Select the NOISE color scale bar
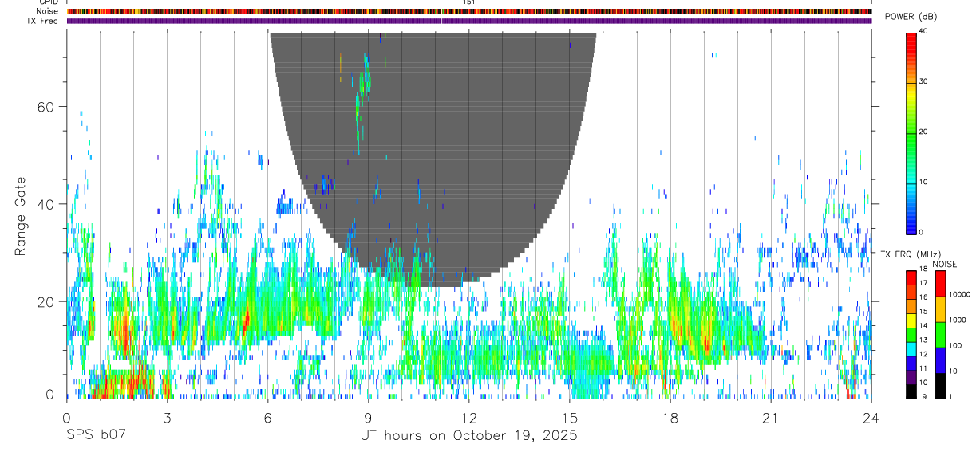This screenshot has width=980, height=452. [x=939, y=335]
